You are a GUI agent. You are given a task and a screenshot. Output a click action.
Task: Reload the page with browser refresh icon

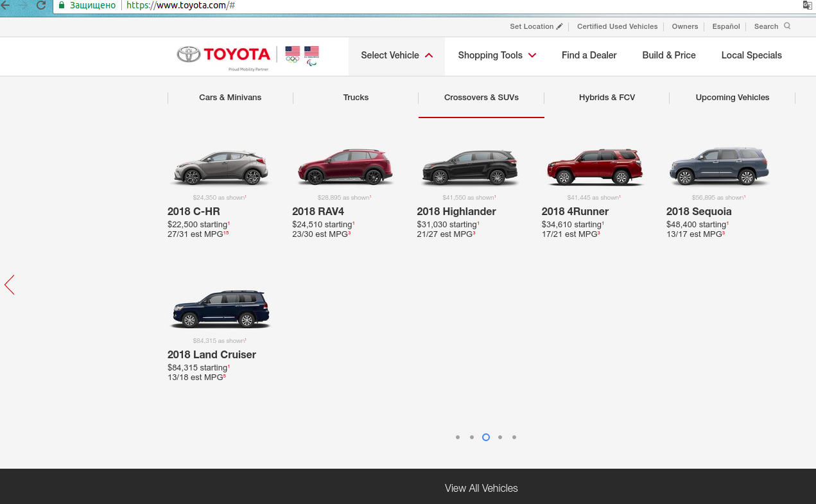(x=41, y=5)
